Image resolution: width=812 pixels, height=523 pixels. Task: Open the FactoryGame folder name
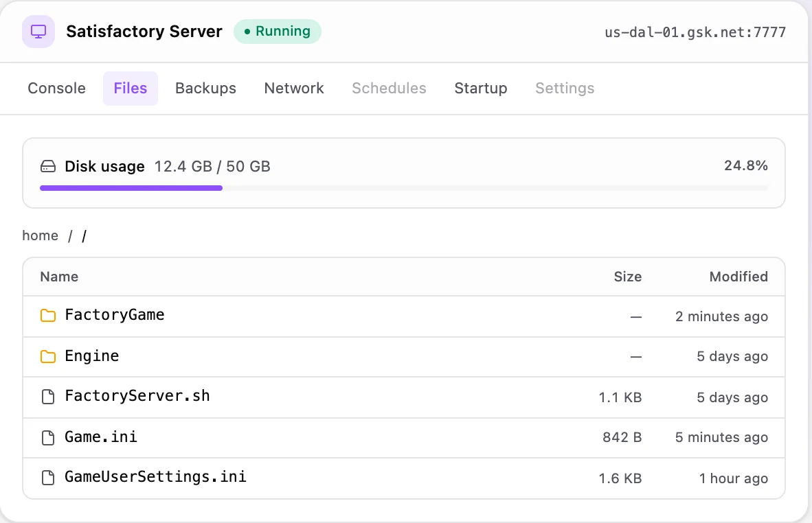click(x=115, y=314)
